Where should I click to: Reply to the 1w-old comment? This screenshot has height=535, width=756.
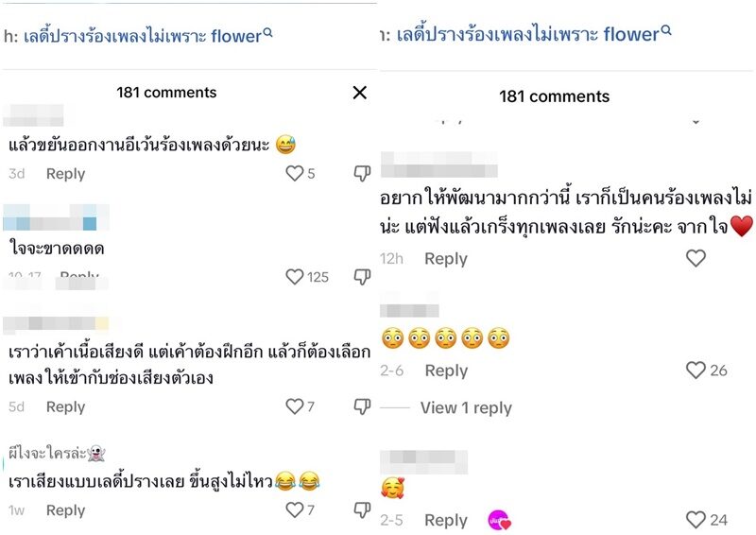coord(65,510)
